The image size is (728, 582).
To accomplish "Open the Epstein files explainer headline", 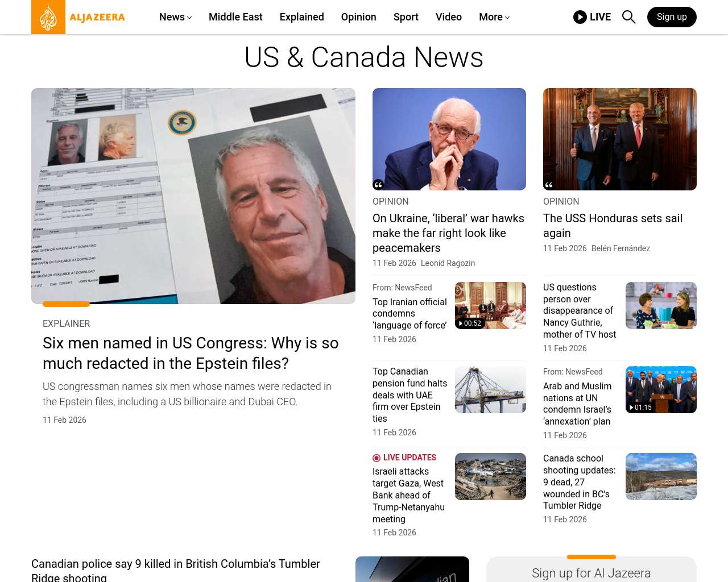I will tap(191, 353).
